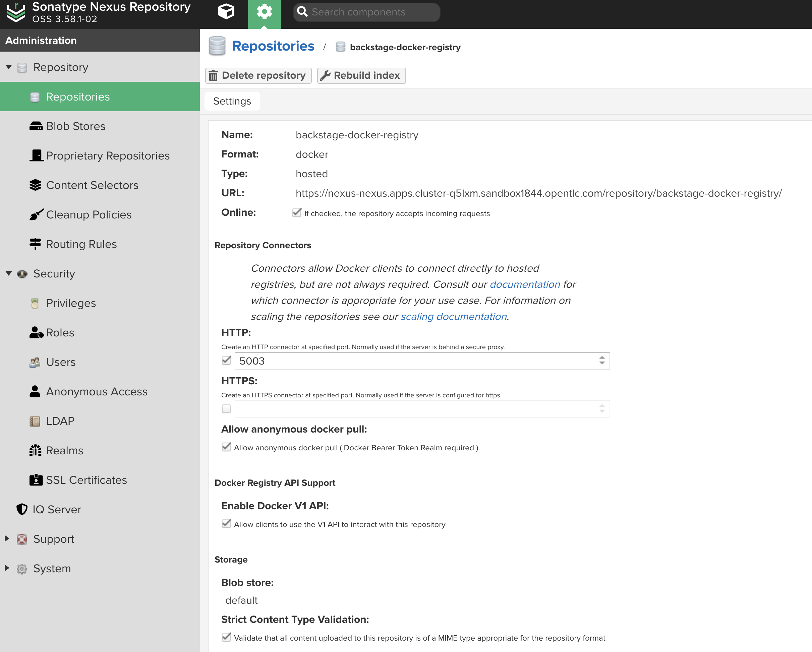Toggle Allow anonymous docker pull checkbox
Viewport: 812px width, 652px height.
coord(226,447)
